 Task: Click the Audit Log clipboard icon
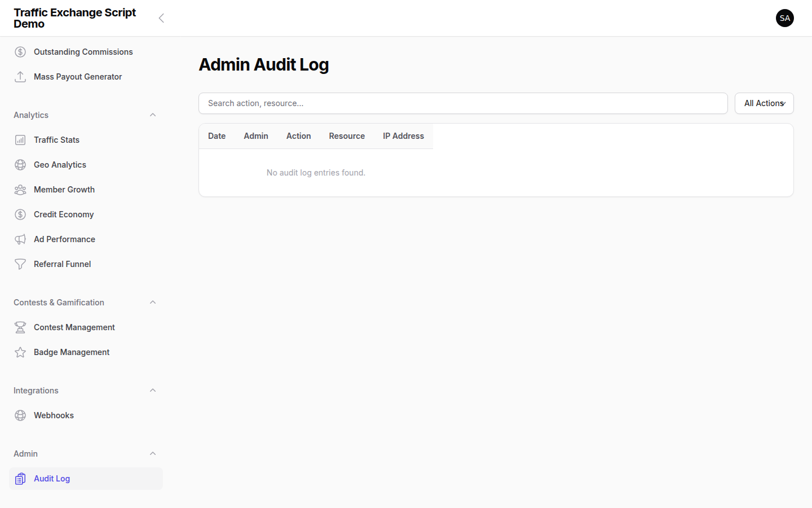tap(20, 478)
